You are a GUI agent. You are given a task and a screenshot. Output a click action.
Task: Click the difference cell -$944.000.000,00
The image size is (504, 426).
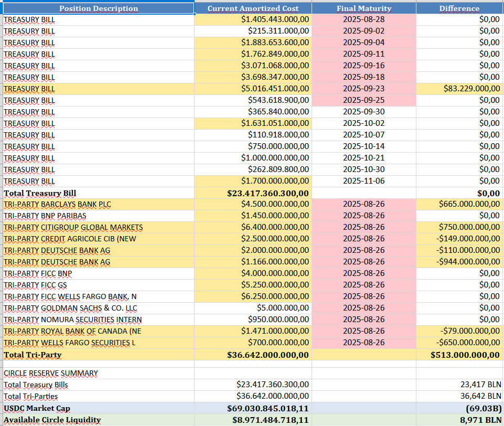click(459, 262)
